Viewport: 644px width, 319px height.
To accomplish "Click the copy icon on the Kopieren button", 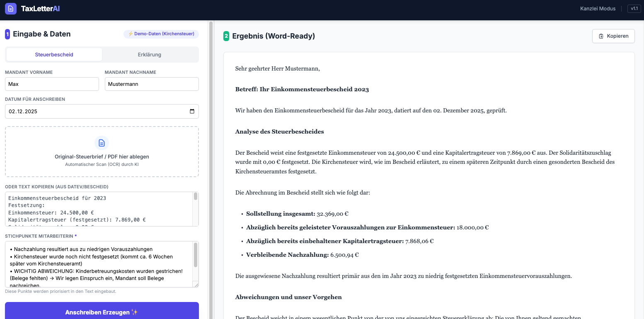I will (601, 36).
